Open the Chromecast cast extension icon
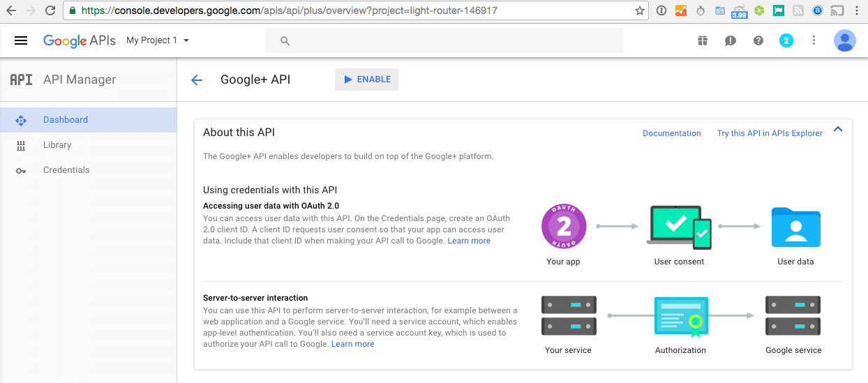 point(837,10)
